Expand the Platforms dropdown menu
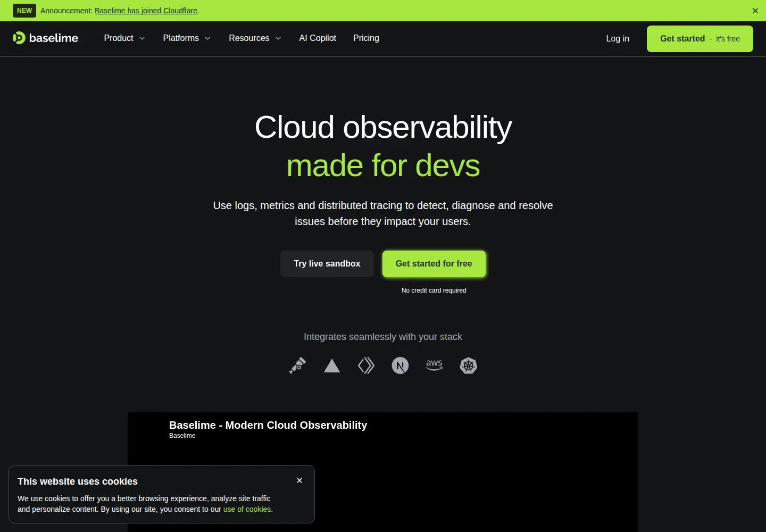 click(187, 38)
